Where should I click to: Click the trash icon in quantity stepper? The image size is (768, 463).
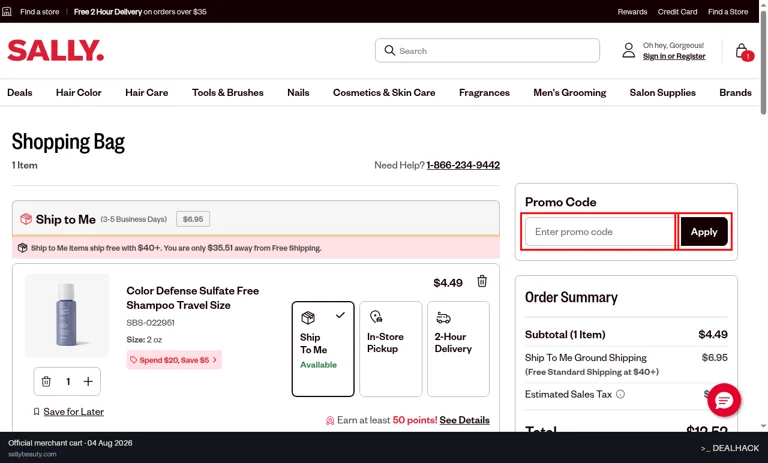tap(46, 381)
